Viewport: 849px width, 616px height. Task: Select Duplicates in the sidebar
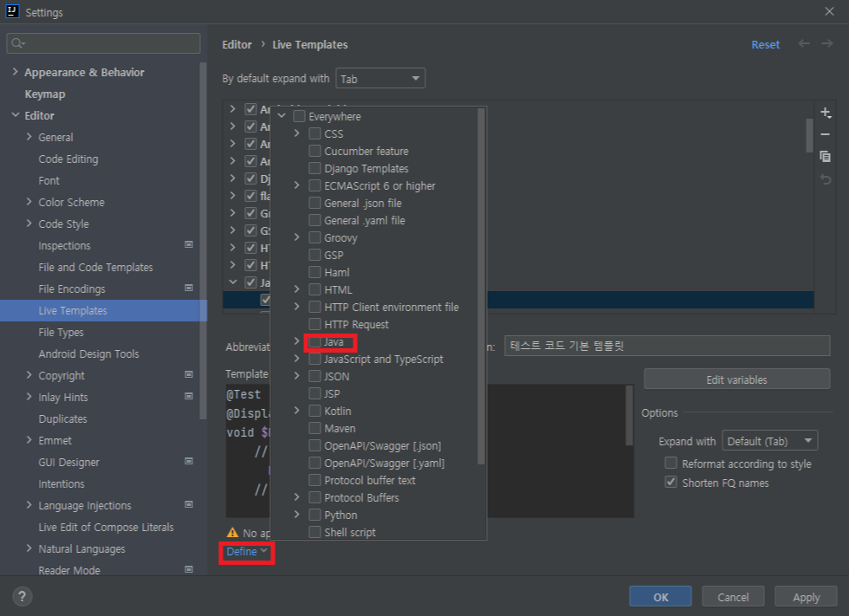click(62, 419)
